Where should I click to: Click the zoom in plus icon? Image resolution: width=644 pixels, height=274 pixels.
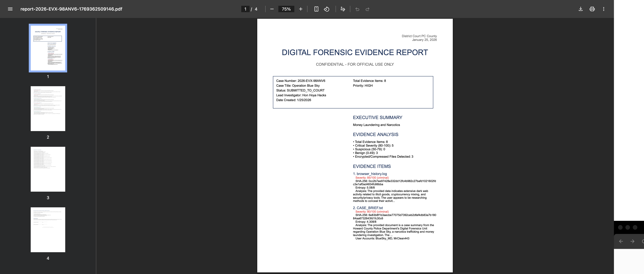point(301,9)
